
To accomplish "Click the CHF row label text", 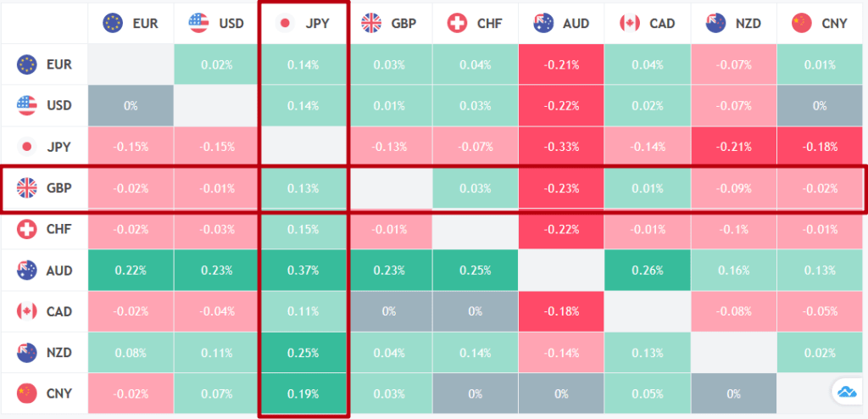I will [59, 229].
